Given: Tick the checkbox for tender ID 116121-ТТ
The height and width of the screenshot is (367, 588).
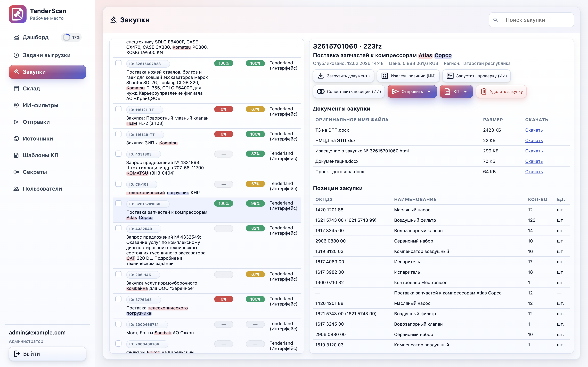Looking at the screenshot, I should (118, 109).
